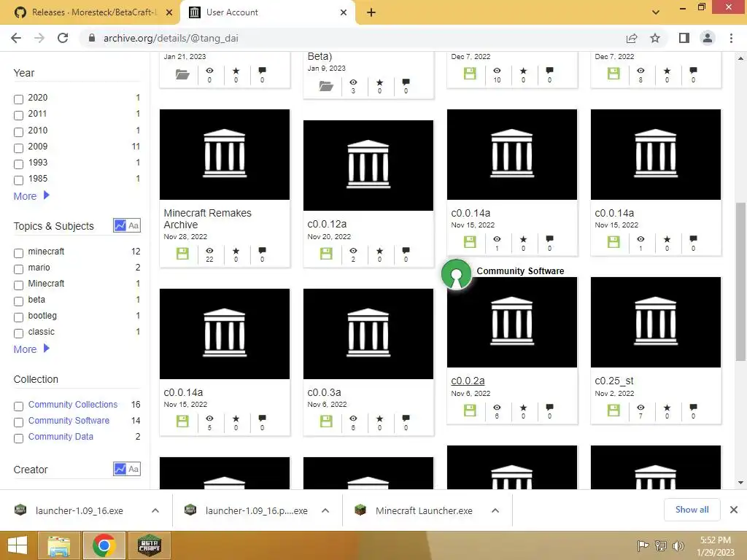Screen dimensions: 747x560
Task: Click the c0.0.12a card thumbnail
Action: 368,166
